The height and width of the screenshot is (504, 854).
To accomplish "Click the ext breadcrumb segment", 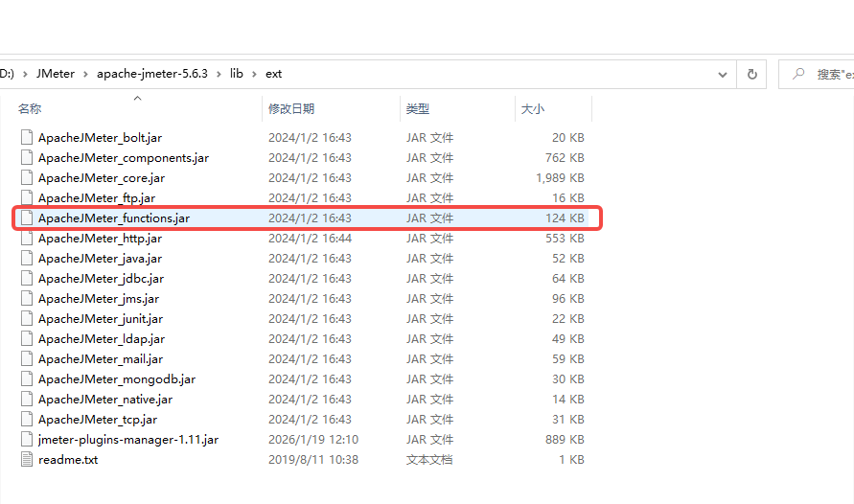I will 273,74.
